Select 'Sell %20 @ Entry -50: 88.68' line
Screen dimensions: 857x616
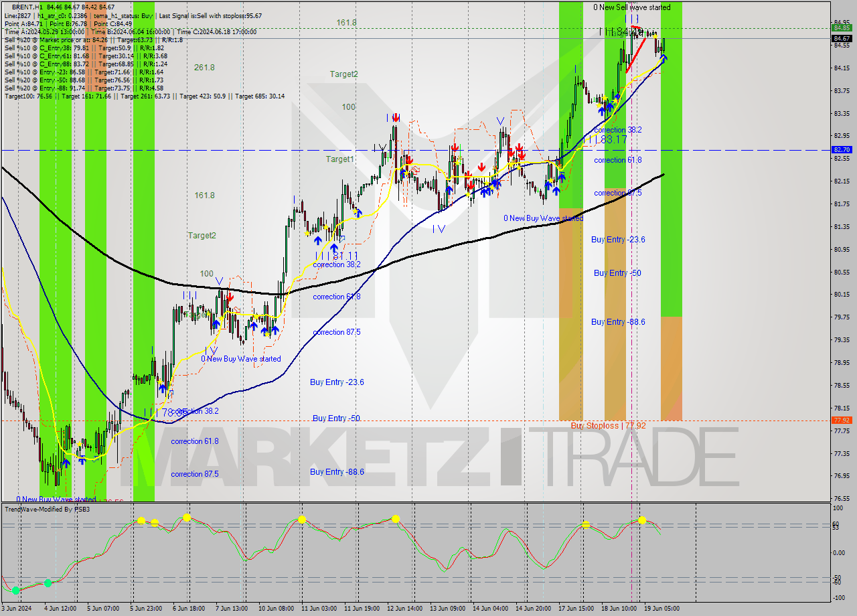[84, 80]
